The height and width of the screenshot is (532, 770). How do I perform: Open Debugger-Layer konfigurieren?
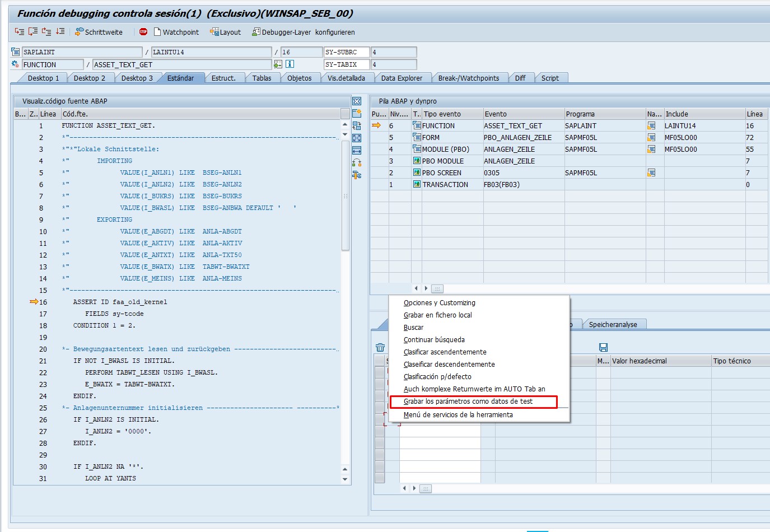[x=304, y=32]
